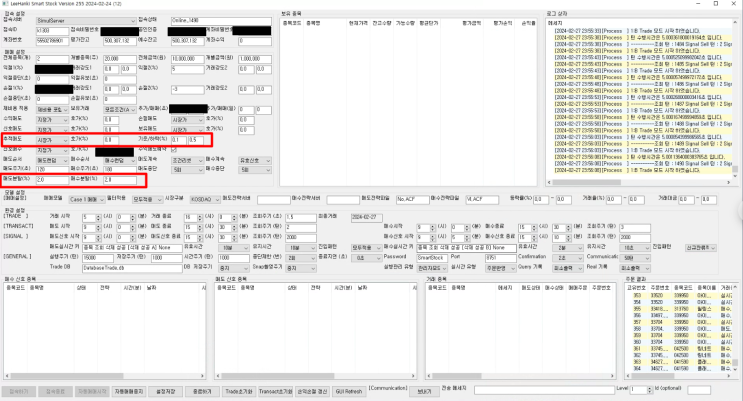Screen dimensions: 743x401
Task: Click the 계좌번호 account number field
Action: pyautogui.click(x=52, y=41)
